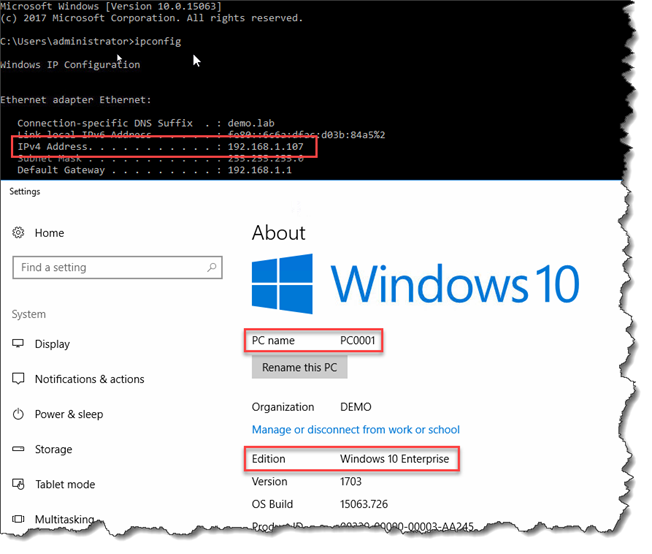
Task: Select Edition value Windows 10 Enterprise
Action: 395,459
